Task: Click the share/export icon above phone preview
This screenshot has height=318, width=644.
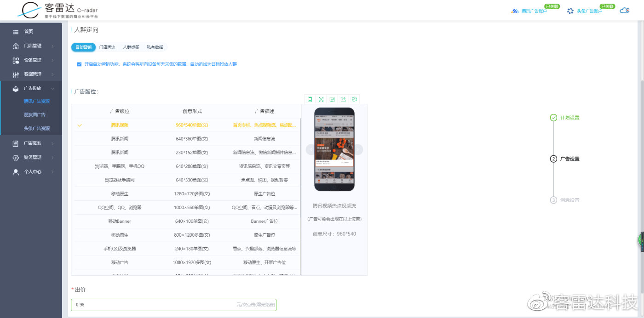Action: pyautogui.click(x=343, y=99)
